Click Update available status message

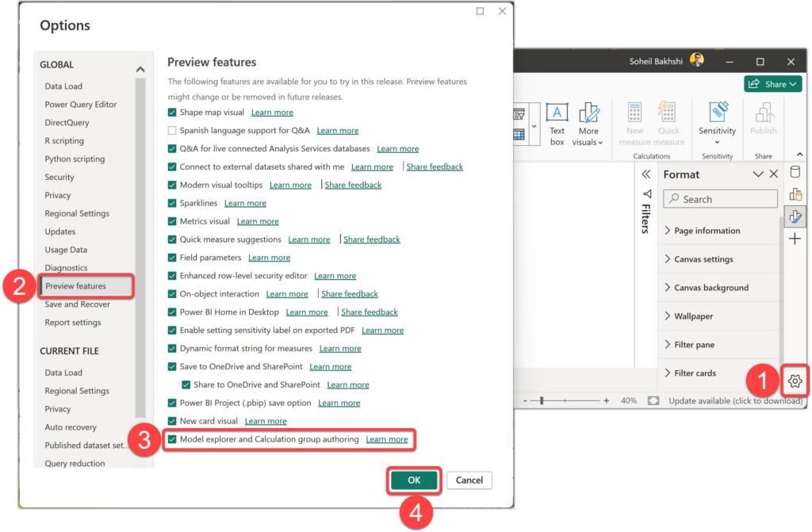[735, 401]
